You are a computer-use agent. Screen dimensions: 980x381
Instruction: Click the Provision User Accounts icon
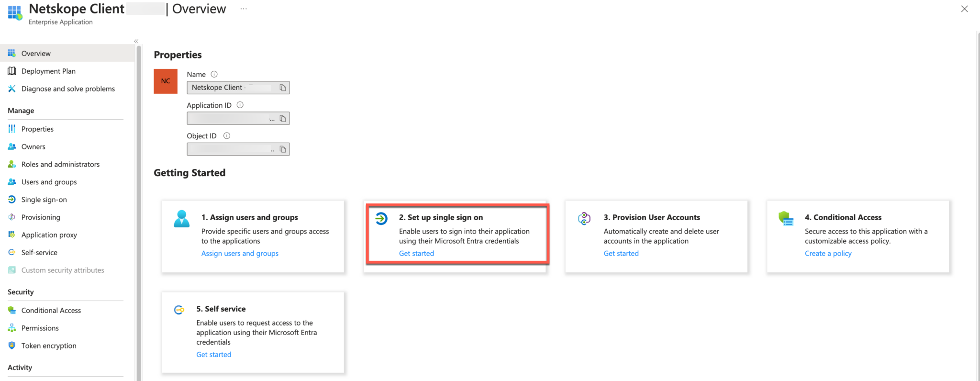pos(584,219)
